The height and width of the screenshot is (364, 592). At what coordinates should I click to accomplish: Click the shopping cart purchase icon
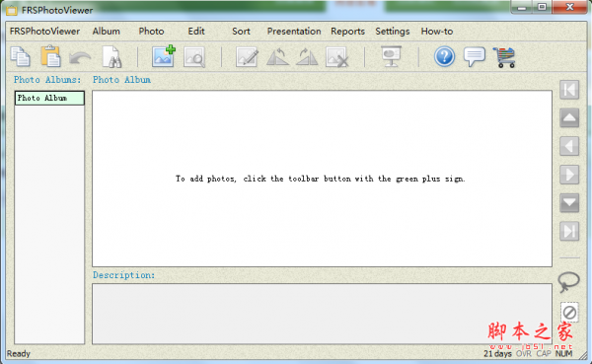tap(504, 57)
